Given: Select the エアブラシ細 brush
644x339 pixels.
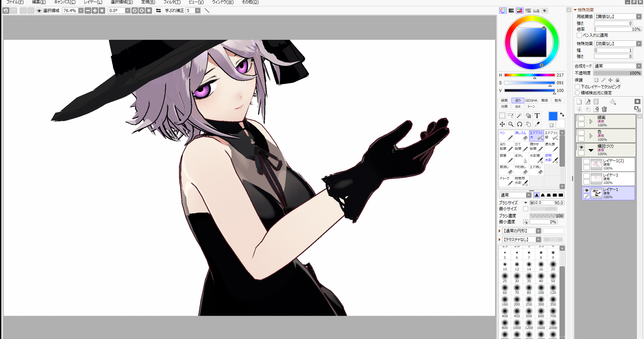Looking at the screenshot, I should [551, 136].
